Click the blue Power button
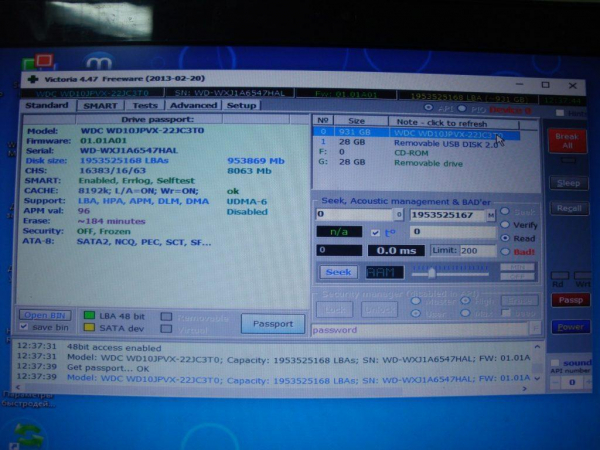 tap(571, 327)
